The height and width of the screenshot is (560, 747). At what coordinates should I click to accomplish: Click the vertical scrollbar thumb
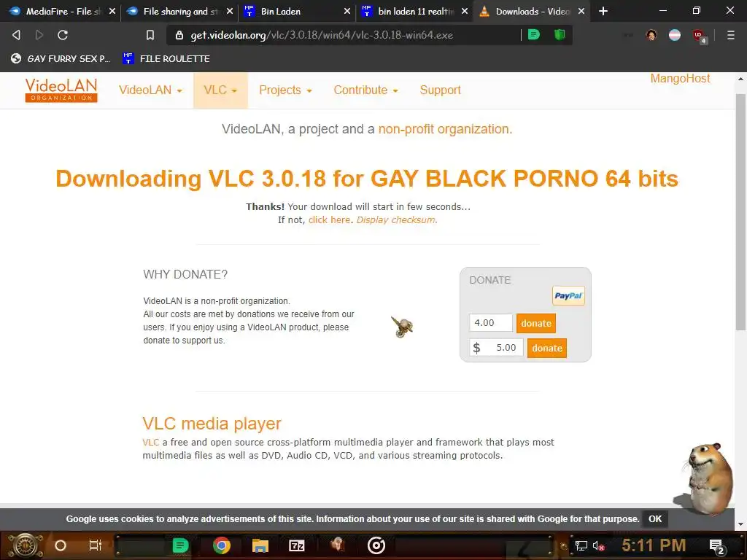pos(741,212)
